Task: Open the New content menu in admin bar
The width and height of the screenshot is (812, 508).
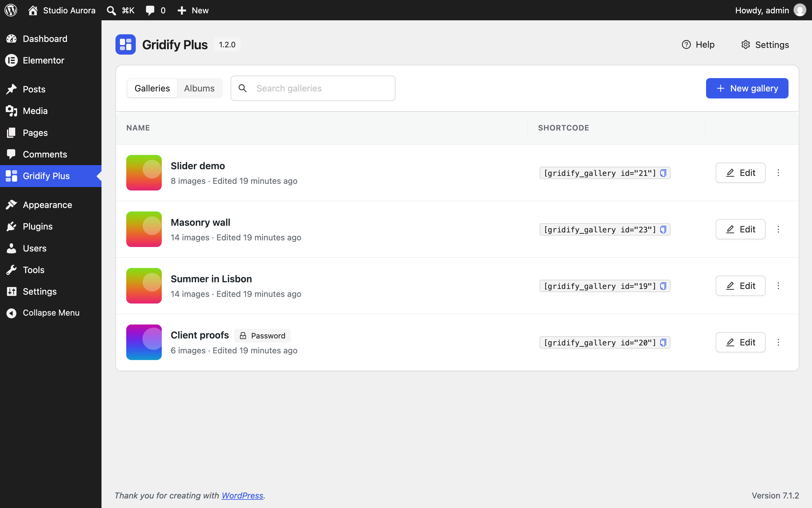Action: [x=193, y=10]
